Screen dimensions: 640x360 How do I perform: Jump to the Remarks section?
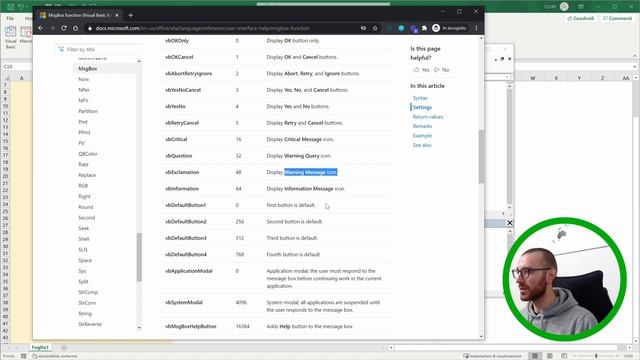pos(422,126)
